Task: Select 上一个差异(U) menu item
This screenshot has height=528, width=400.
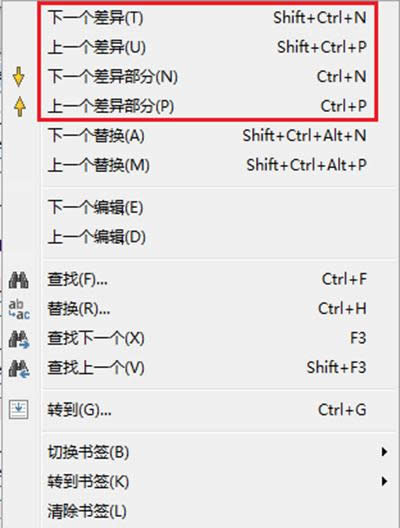Action: (x=207, y=47)
